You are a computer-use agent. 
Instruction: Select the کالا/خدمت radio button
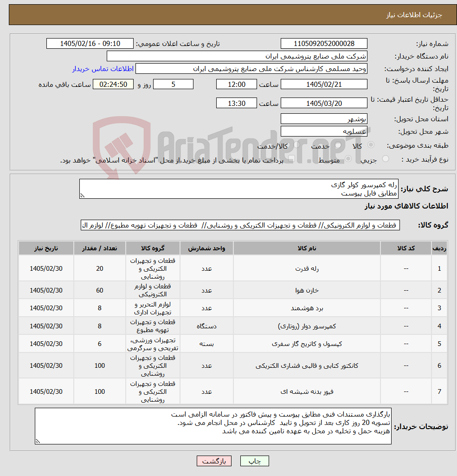pyautogui.click(x=296, y=145)
